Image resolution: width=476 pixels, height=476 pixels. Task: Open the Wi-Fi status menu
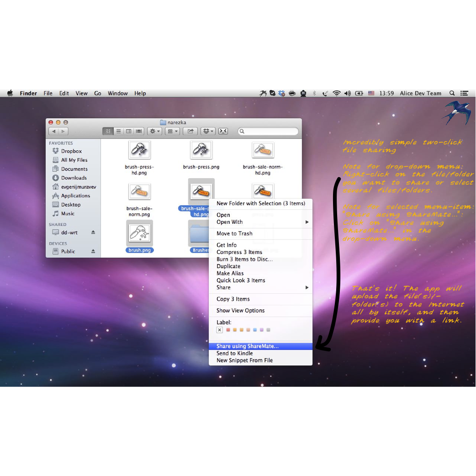[336, 93]
